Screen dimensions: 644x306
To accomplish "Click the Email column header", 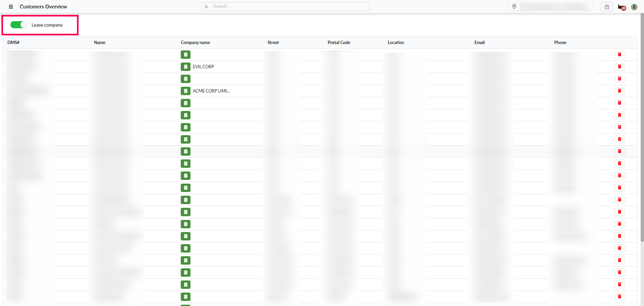I will tap(479, 42).
